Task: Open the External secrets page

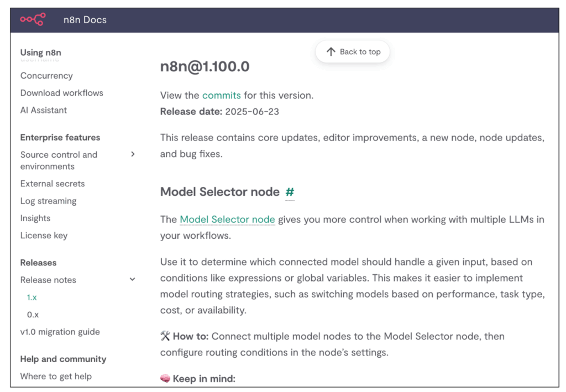Action: pos(53,184)
